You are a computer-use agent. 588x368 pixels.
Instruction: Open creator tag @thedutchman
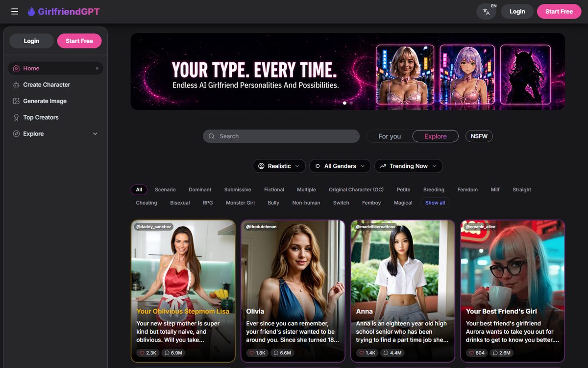(x=262, y=227)
